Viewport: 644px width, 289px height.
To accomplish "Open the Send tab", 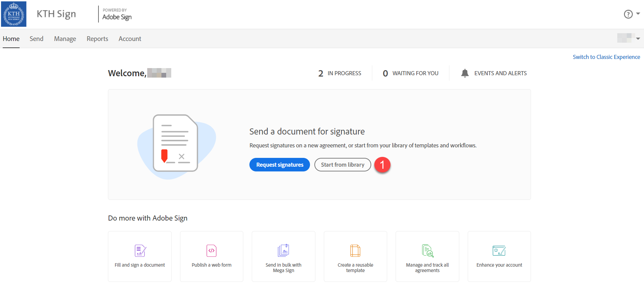I will (x=37, y=39).
